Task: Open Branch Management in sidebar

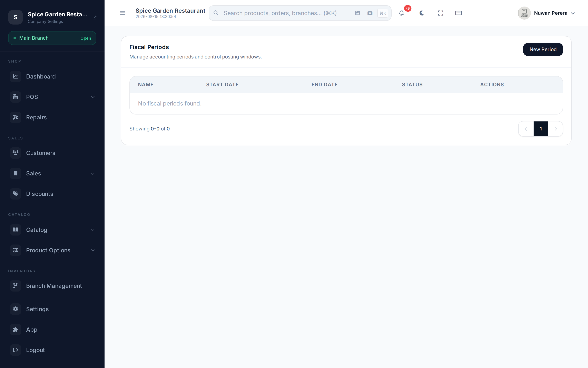Action: (x=52, y=286)
